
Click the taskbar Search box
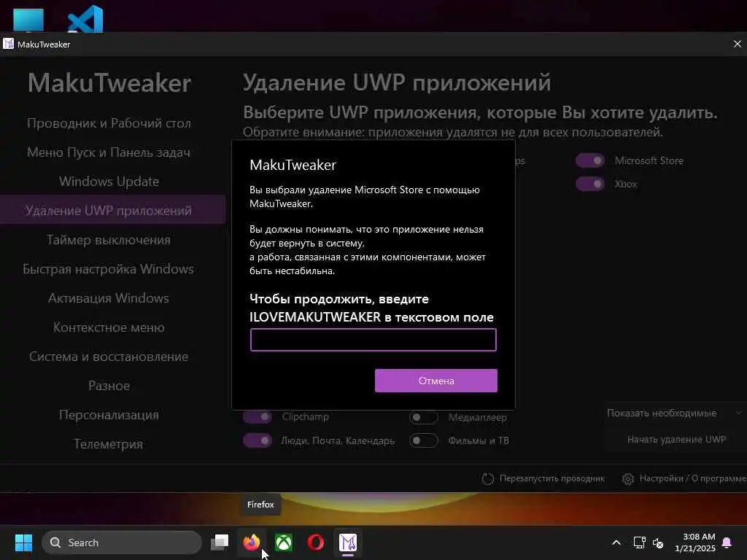(x=122, y=542)
